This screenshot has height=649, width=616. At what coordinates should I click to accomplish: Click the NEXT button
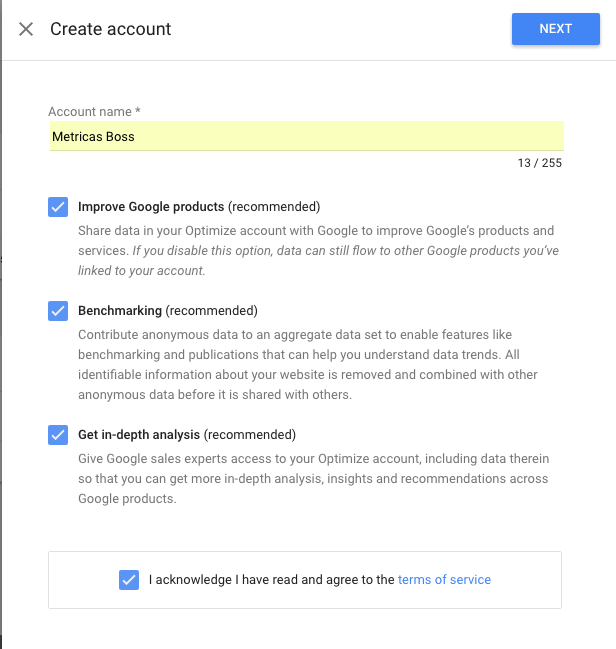click(555, 29)
